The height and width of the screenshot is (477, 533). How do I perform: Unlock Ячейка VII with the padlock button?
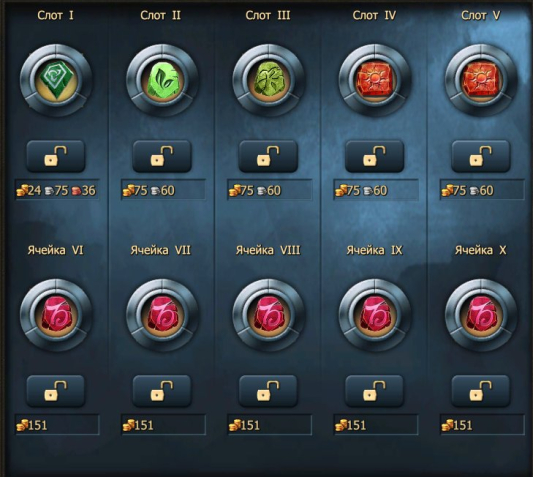(x=162, y=391)
